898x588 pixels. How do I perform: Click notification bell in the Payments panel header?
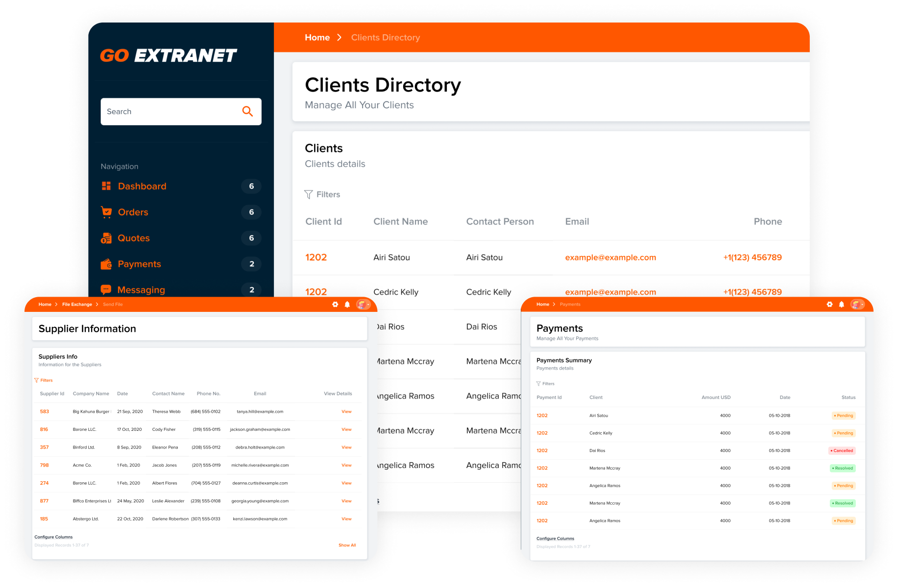tap(842, 305)
